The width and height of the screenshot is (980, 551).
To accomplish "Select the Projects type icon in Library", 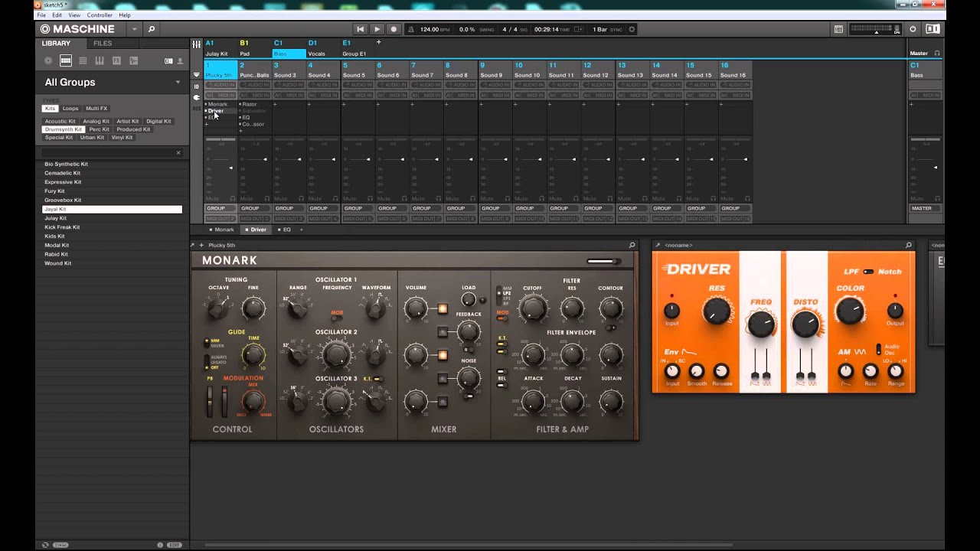I will pyautogui.click(x=48, y=60).
